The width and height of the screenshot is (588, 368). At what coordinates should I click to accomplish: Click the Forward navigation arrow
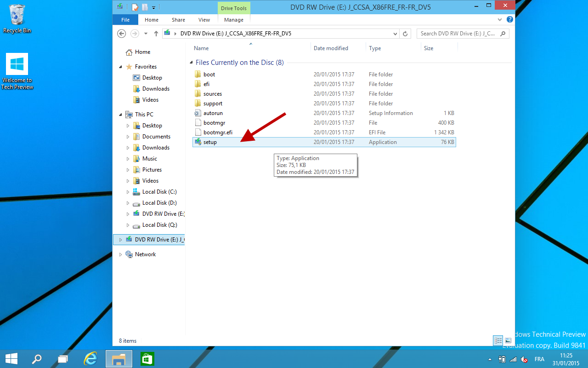(135, 34)
